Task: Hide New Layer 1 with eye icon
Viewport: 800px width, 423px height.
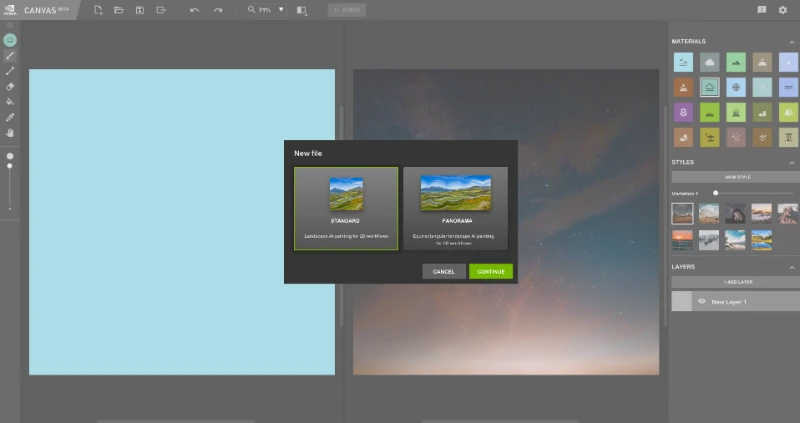Action: 702,302
